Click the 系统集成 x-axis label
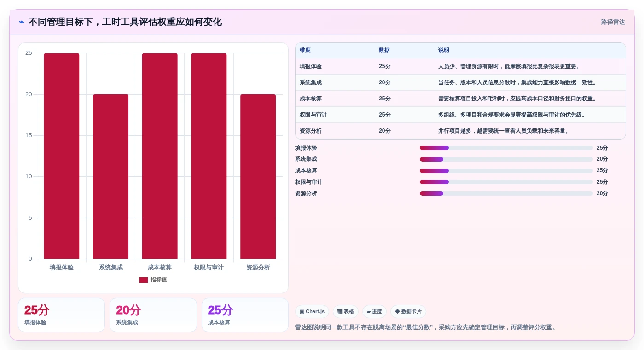Screen dimensions: 644x350 111,268
